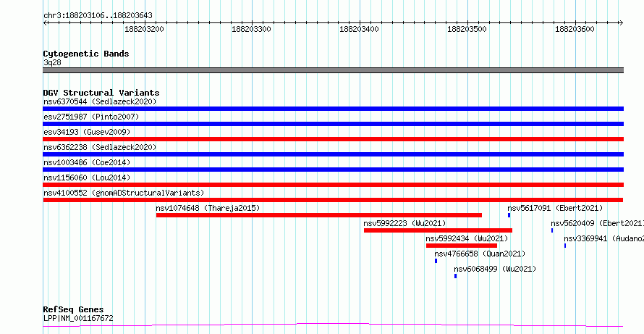Click the blue bar under esv2751987

pos(333,124)
